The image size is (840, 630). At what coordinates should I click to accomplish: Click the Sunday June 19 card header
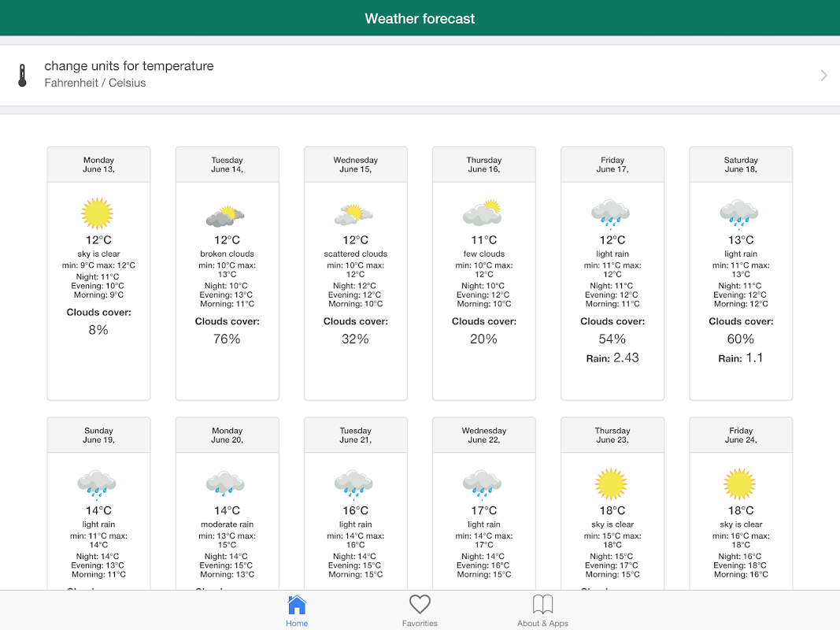[98, 435]
